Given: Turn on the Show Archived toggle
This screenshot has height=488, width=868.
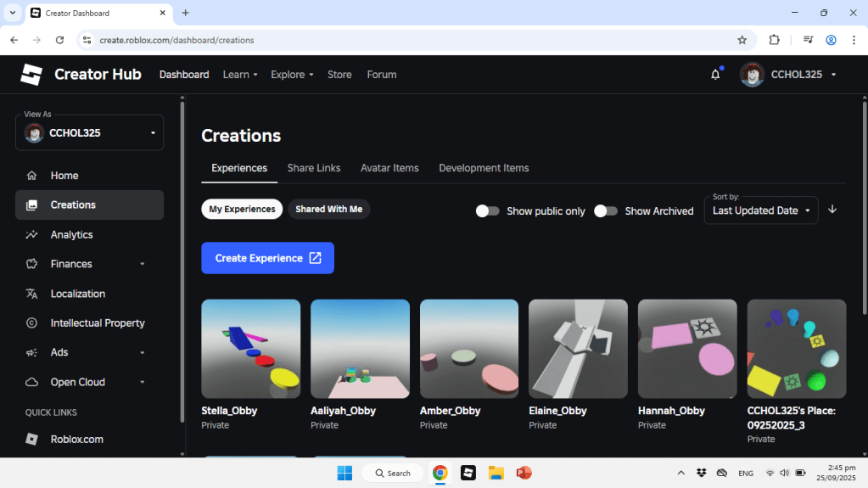Looking at the screenshot, I should click(x=605, y=210).
